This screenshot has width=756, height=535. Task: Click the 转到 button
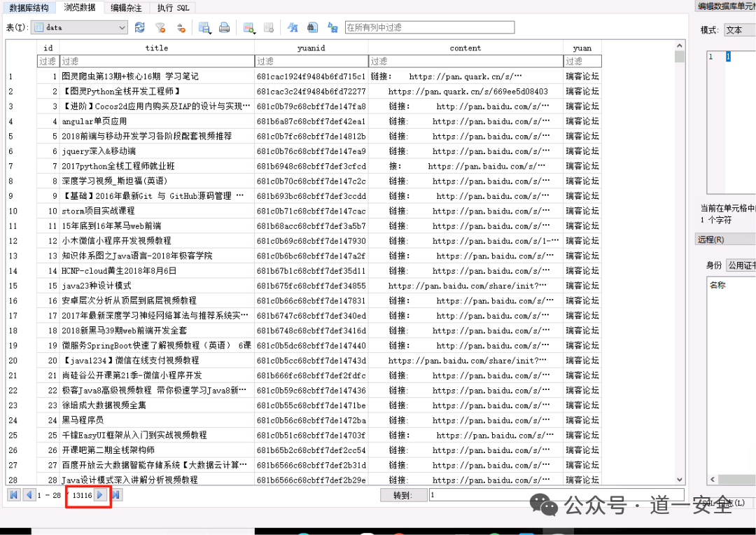coord(404,496)
